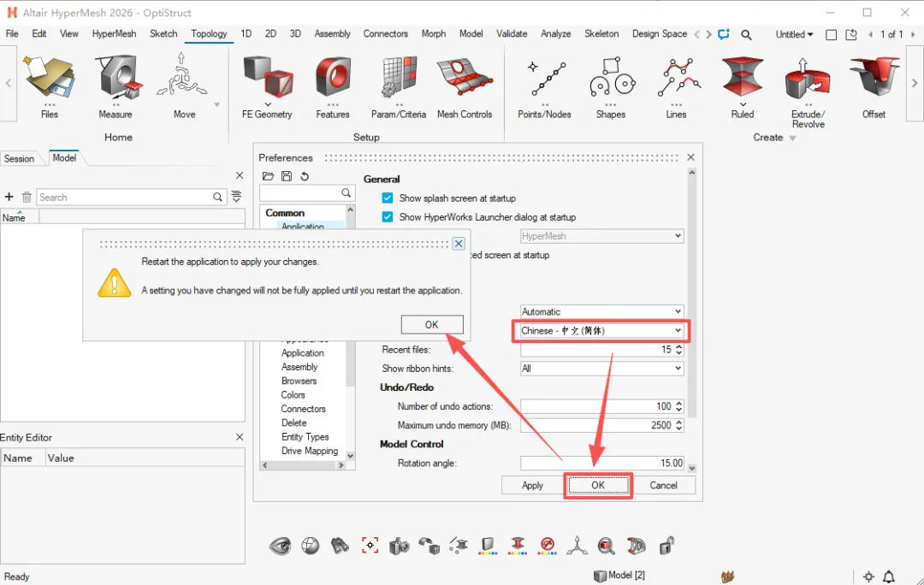Screen dimensions: 924x585
Task: Open the notification bell in status bar
Action: [889, 576]
